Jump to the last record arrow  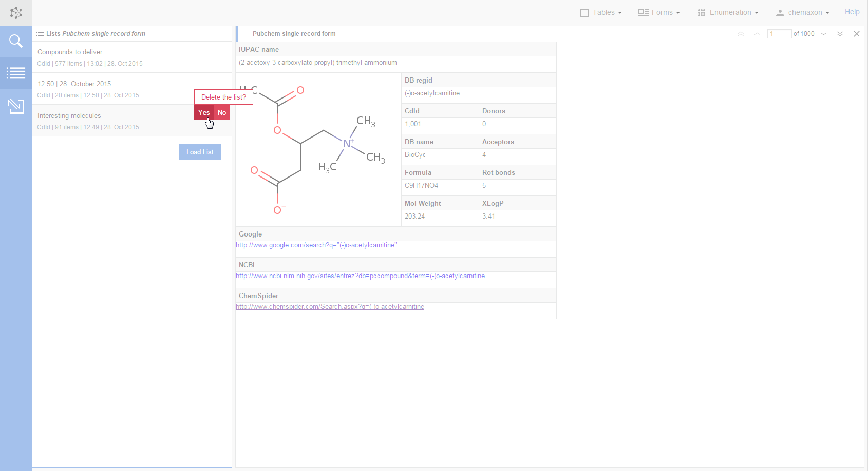(840, 34)
